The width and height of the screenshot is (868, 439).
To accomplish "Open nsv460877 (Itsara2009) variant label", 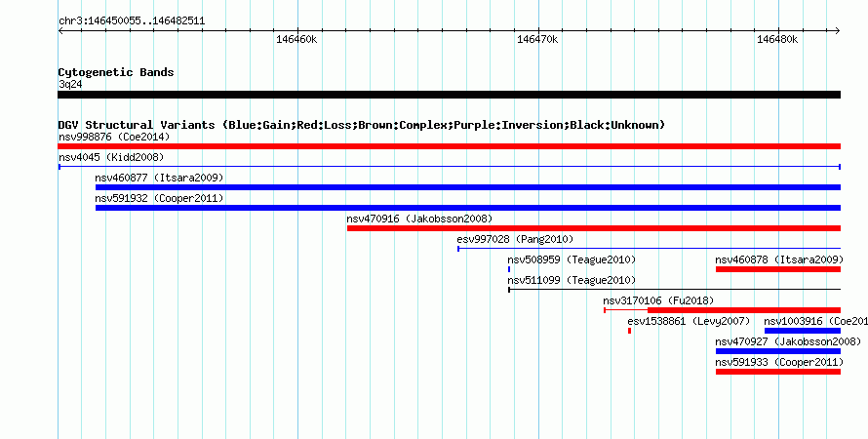I will pos(159,178).
